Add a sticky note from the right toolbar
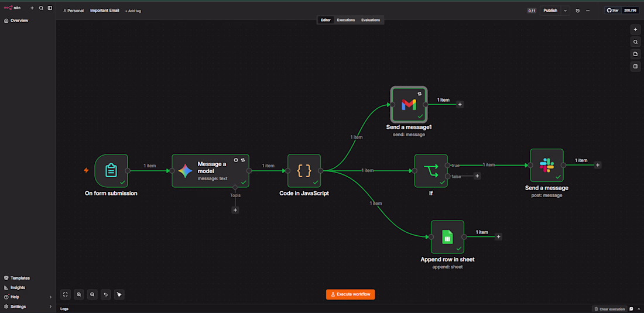This screenshot has height=313, width=644. (635, 54)
